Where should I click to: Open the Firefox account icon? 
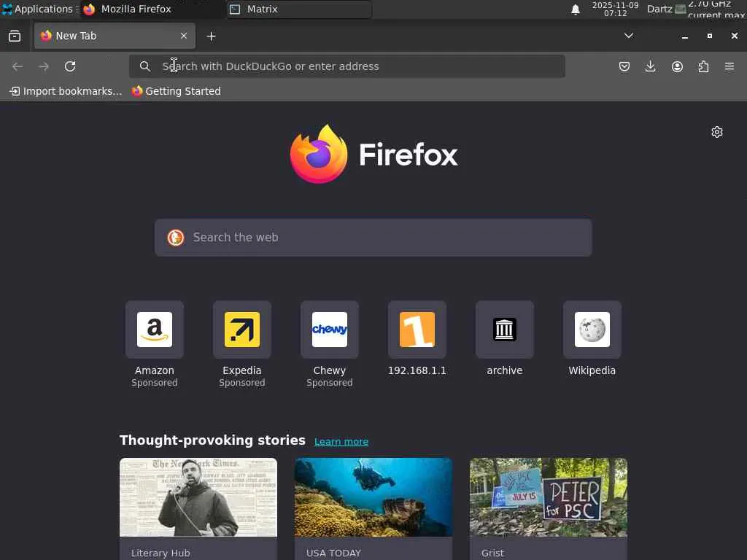pos(677,66)
